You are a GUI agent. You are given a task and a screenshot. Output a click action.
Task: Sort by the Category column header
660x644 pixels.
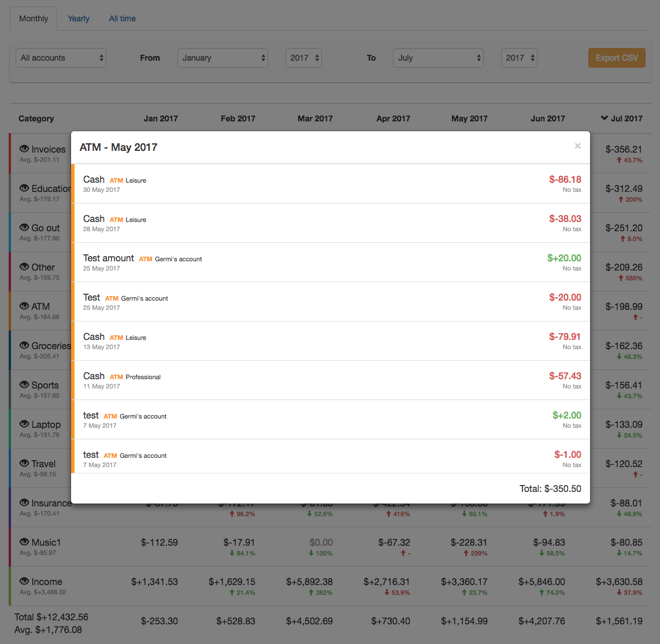(36, 119)
